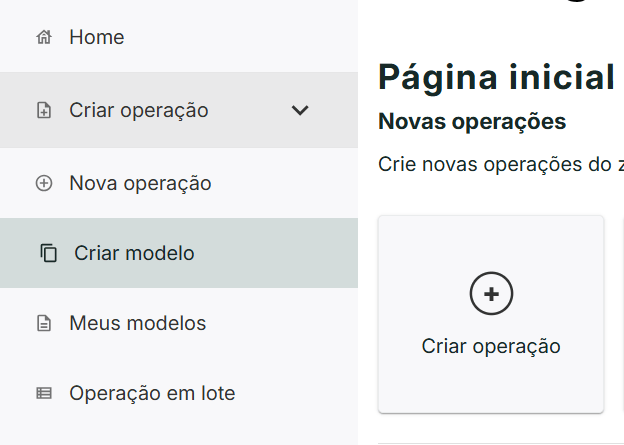This screenshot has height=445, width=624.
Task: Click the Nova operação plus-circle icon
Action: tap(43, 184)
